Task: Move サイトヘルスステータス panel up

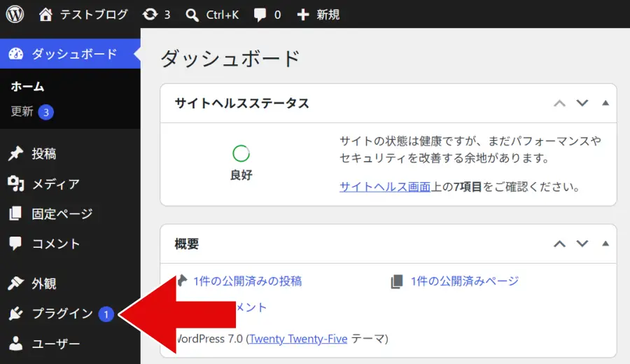Action: [560, 104]
